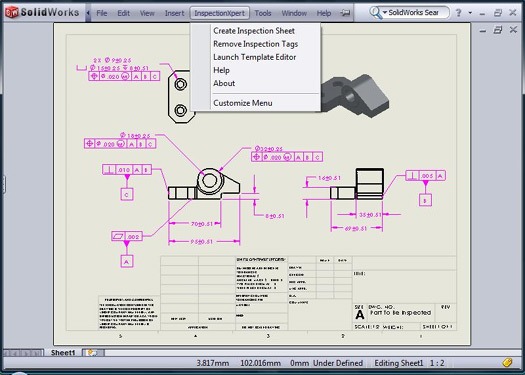Click the 1 : 2 scale indicator
Screen dimensions: 525x375
437,363
